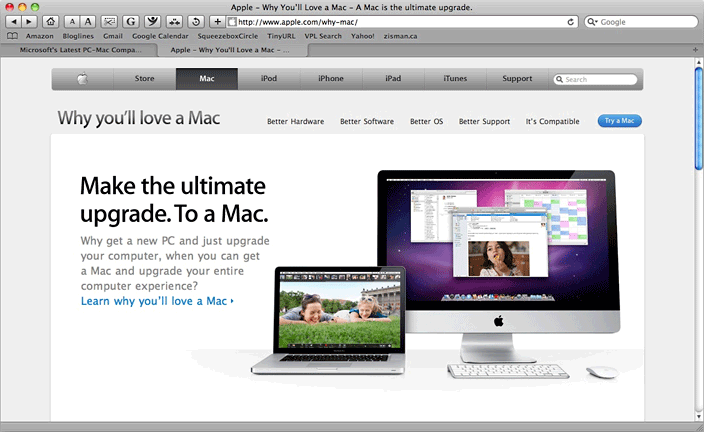This screenshot has width=704, height=432.
Task: Open Support in Apple navigation bar
Action: (x=517, y=79)
